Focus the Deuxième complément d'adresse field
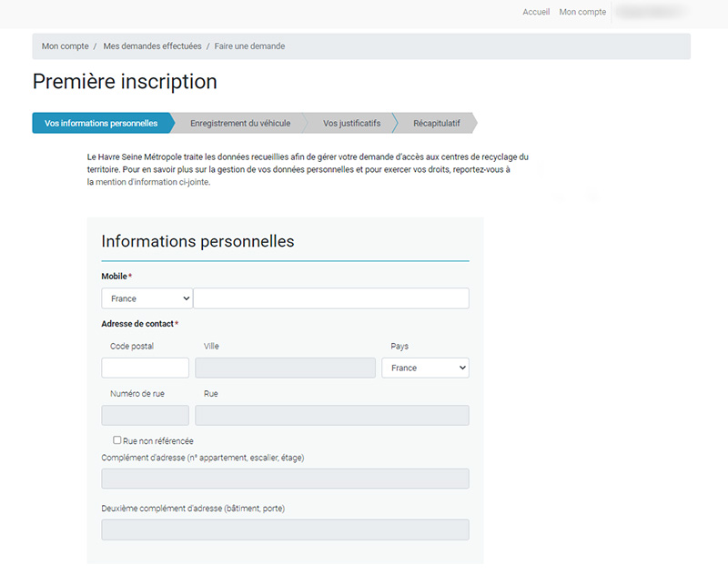728x585 pixels. (x=285, y=530)
